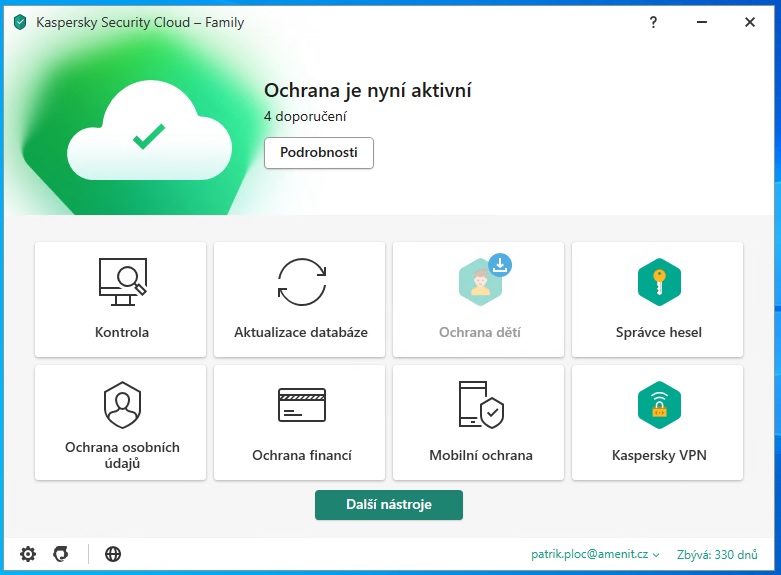Click the Ochrana financí credit card icon
This screenshot has width=781, height=575.
pos(302,405)
